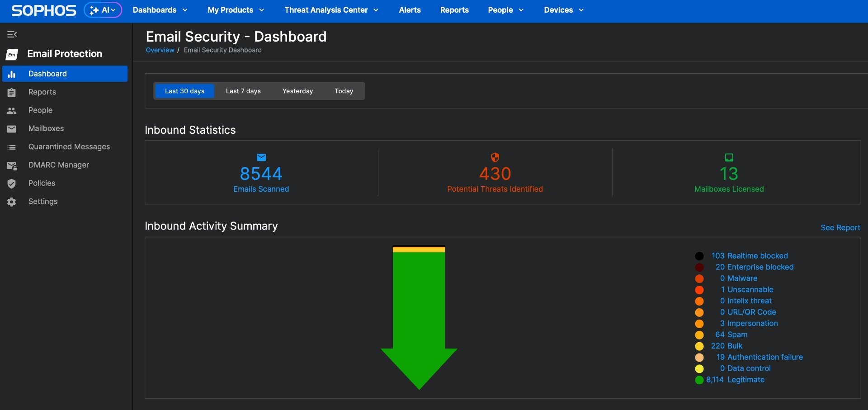Select the Policies shield icon
The height and width of the screenshot is (410, 868).
(x=12, y=184)
